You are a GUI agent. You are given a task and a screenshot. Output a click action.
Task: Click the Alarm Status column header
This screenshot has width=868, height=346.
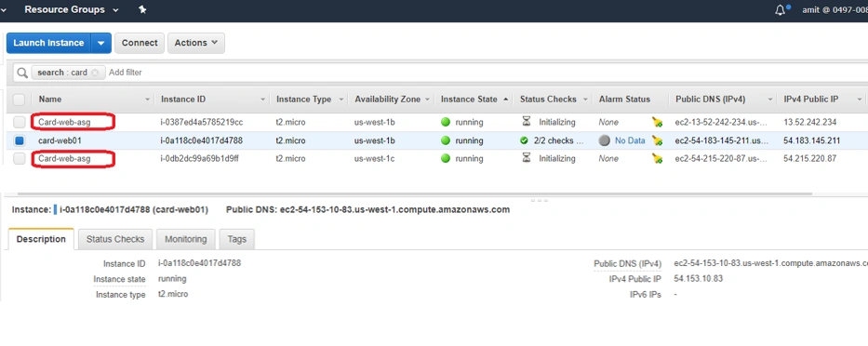[x=624, y=100]
